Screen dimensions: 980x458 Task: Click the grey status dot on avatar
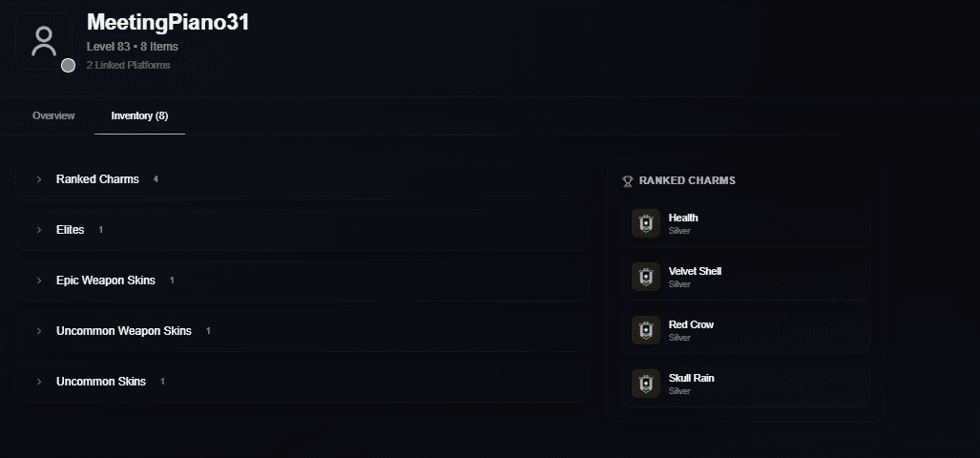tap(68, 66)
